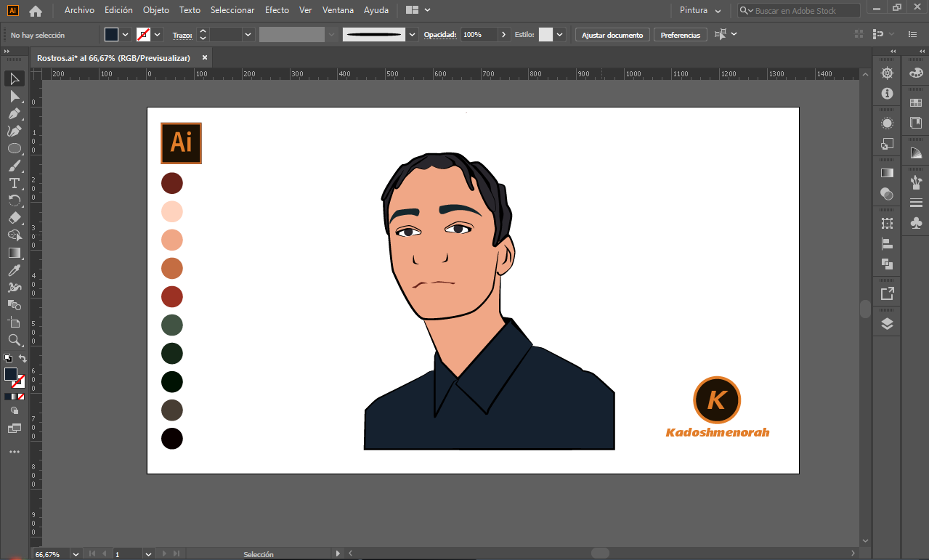Open the Align panel icon
The width and height of the screenshot is (929, 560).
point(887,244)
